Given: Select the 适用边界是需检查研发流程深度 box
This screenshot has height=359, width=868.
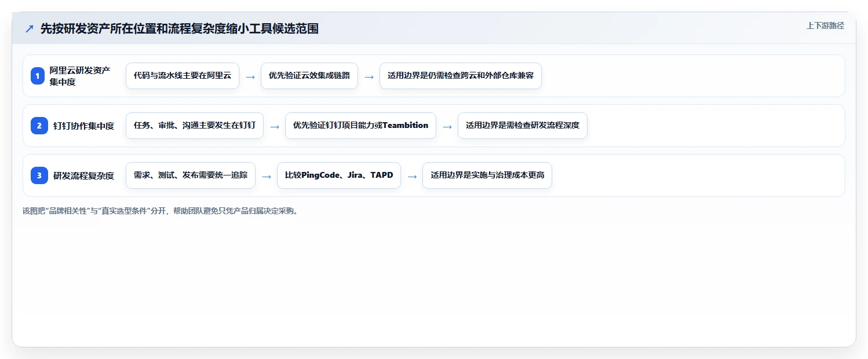Looking at the screenshot, I should (523, 126).
